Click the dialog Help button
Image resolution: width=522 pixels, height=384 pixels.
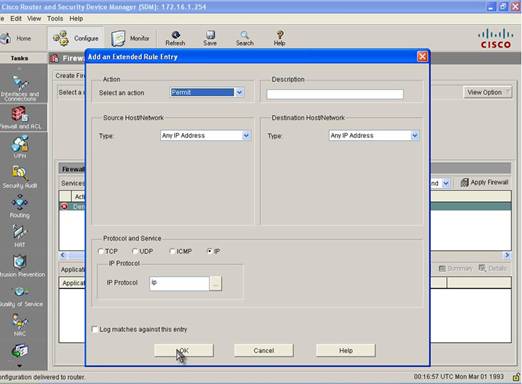[x=346, y=350]
